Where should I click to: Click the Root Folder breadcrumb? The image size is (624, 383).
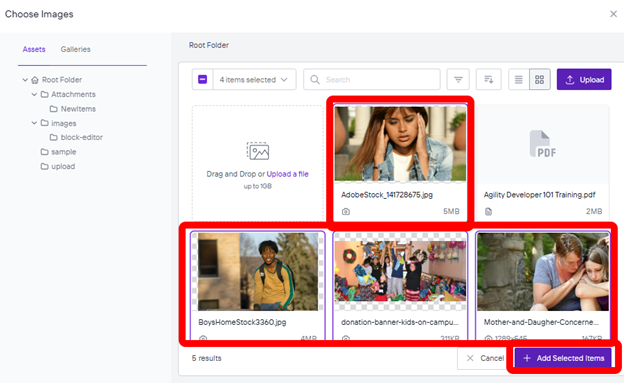pos(209,45)
